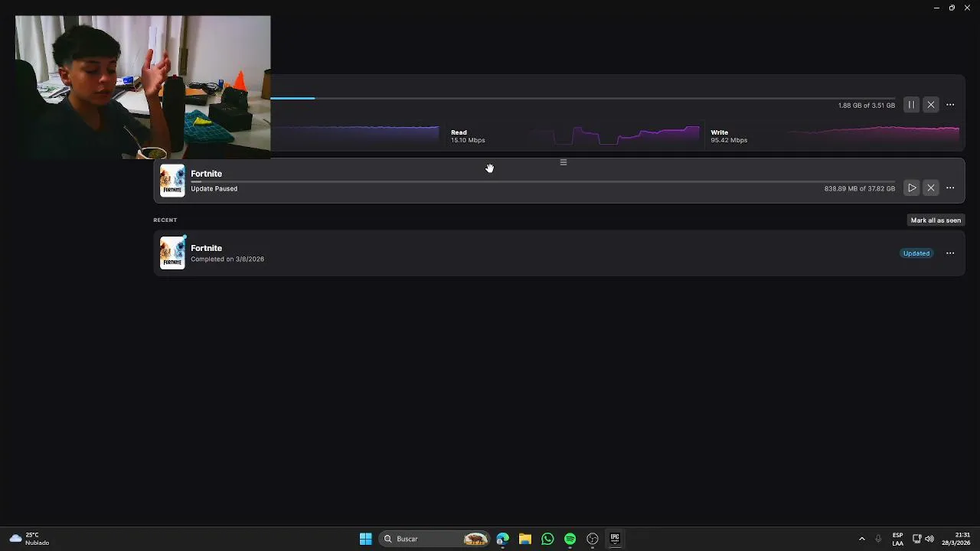Click the ESP LAA language indicator

(x=897, y=539)
